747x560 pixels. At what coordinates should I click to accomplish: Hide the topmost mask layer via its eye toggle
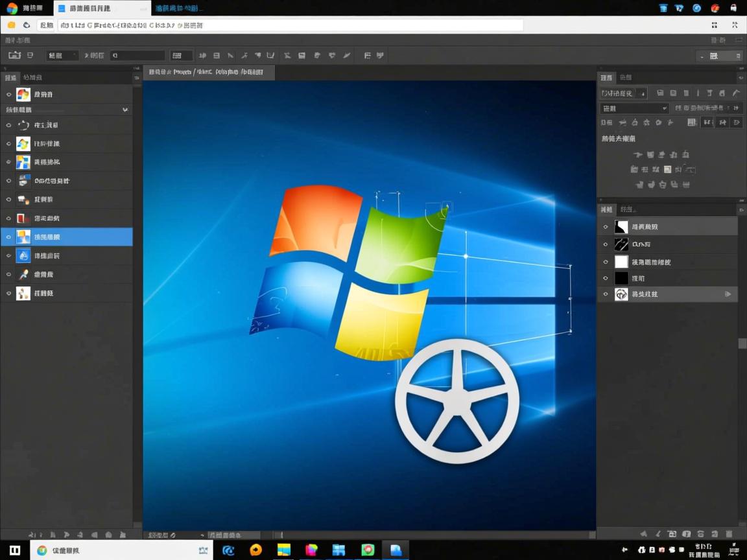coord(605,226)
